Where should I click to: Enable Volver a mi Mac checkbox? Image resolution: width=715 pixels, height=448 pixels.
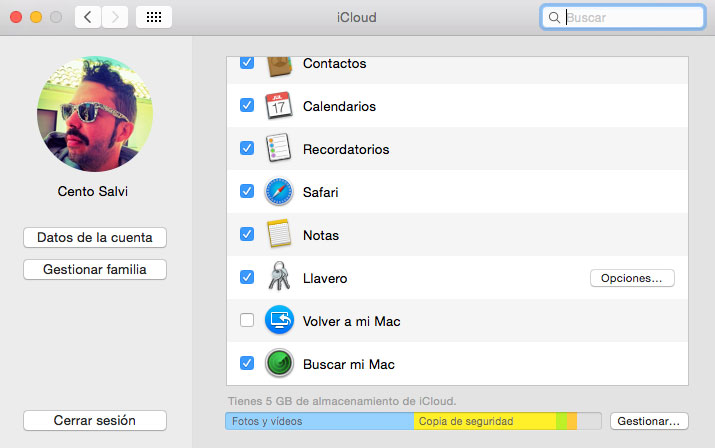click(247, 320)
